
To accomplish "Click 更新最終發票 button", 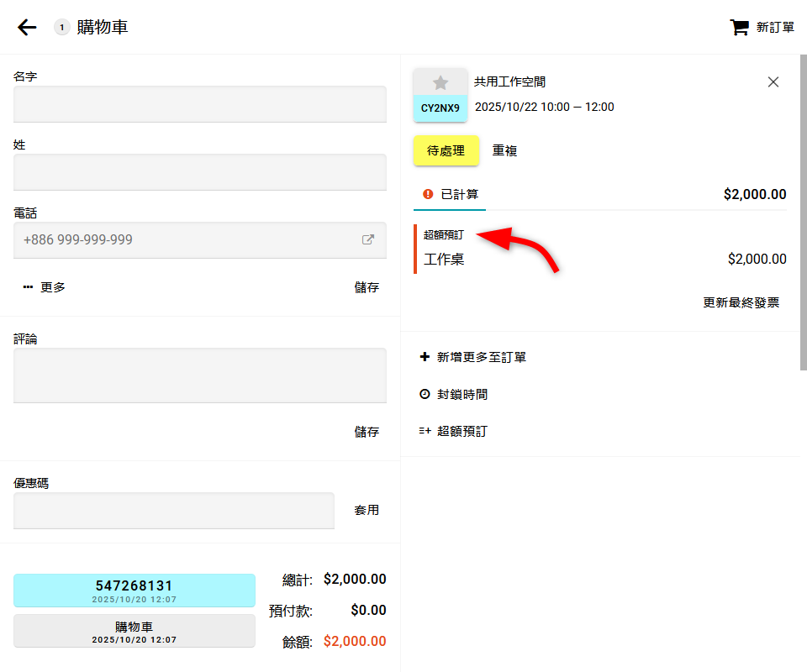I will (x=741, y=302).
